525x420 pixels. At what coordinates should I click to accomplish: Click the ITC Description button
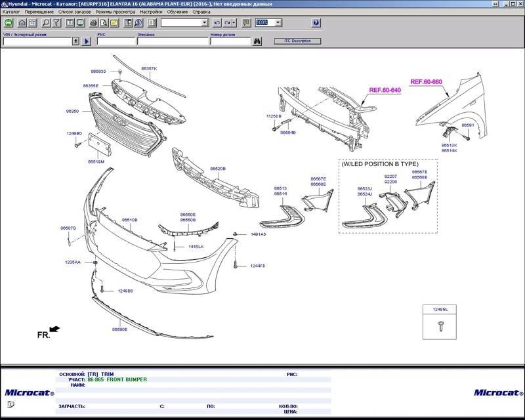(297, 41)
